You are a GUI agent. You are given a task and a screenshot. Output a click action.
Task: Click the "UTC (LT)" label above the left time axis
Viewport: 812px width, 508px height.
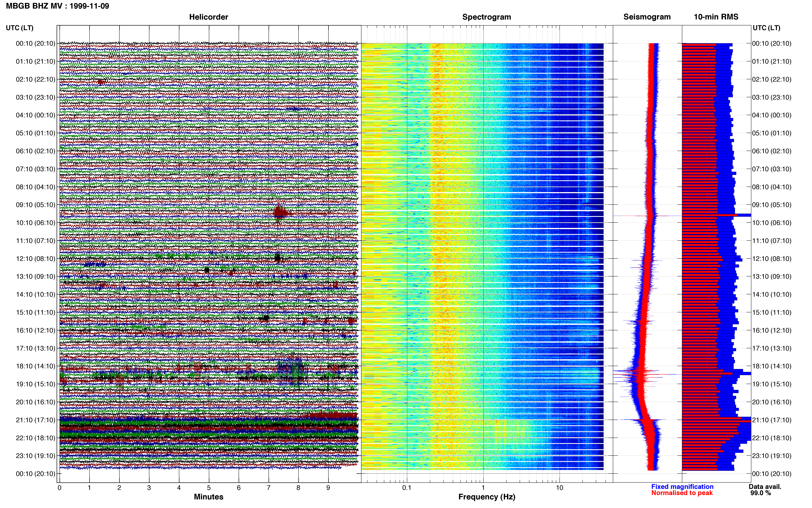point(20,28)
